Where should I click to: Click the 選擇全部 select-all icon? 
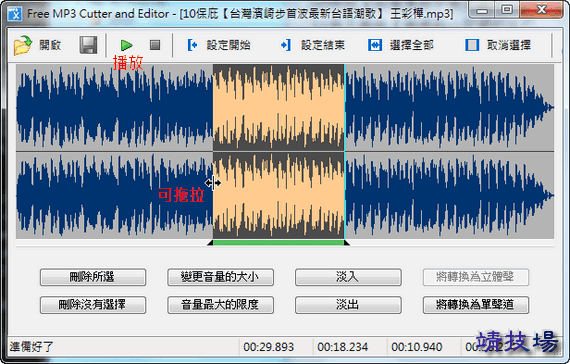point(375,45)
